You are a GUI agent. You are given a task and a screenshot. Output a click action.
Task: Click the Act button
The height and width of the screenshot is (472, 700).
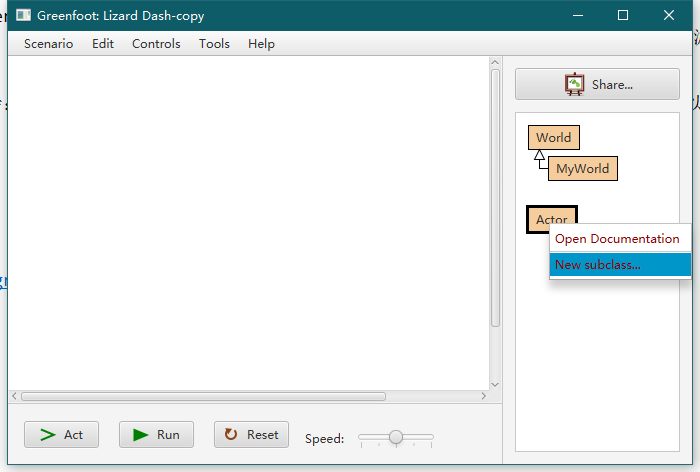click(62, 434)
